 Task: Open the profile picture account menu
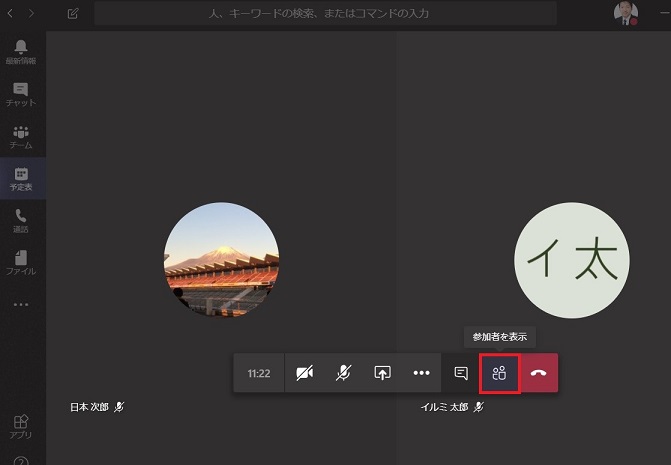point(626,14)
